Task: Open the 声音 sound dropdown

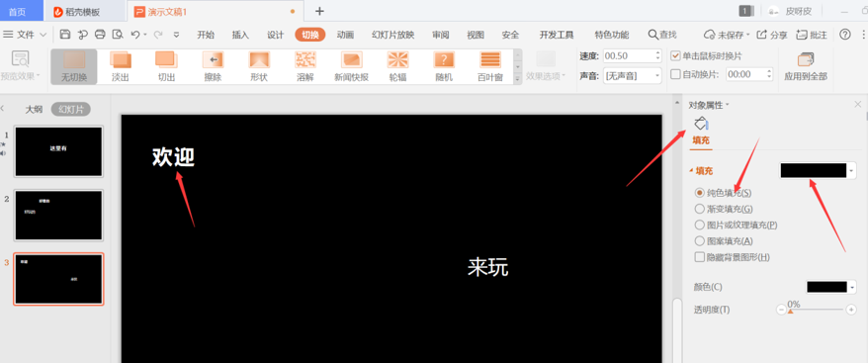Action: pyautogui.click(x=632, y=75)
